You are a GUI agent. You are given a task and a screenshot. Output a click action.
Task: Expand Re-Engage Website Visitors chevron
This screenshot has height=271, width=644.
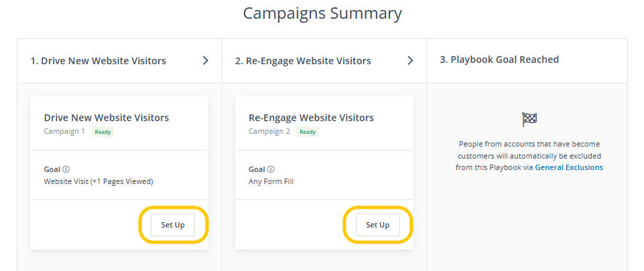[410, 60]
